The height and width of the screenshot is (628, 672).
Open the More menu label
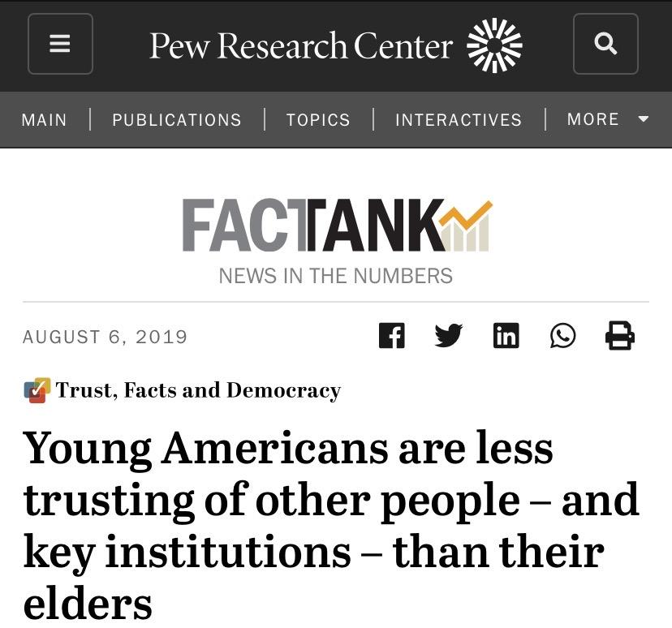tap(593, 119)
